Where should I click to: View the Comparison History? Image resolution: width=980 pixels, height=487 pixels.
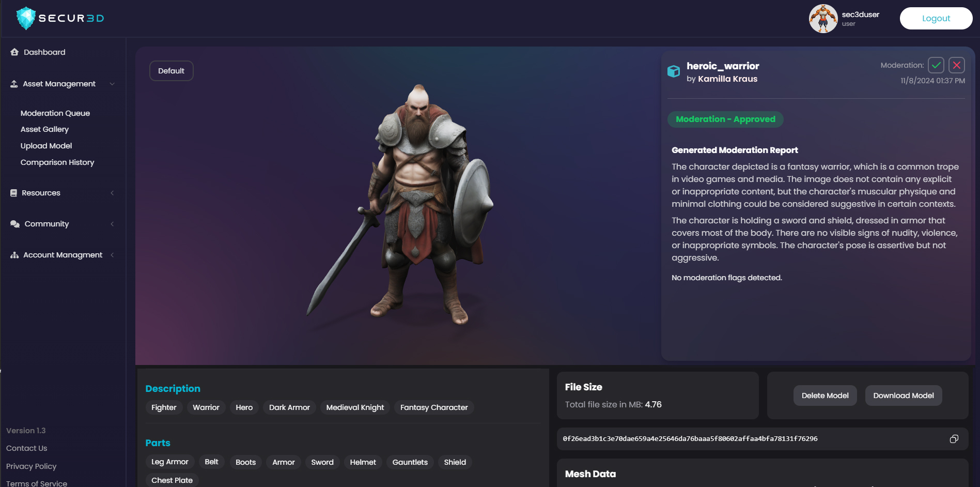point(57,162)
